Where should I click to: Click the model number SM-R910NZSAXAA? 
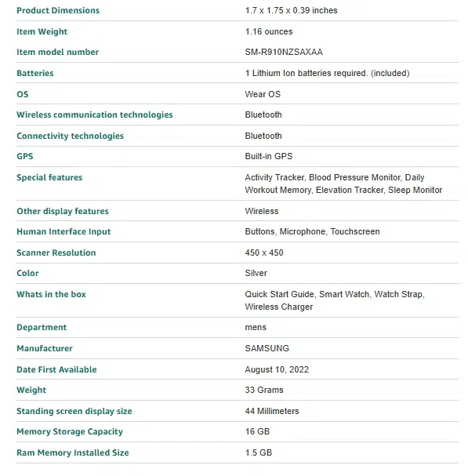[284, 52]
